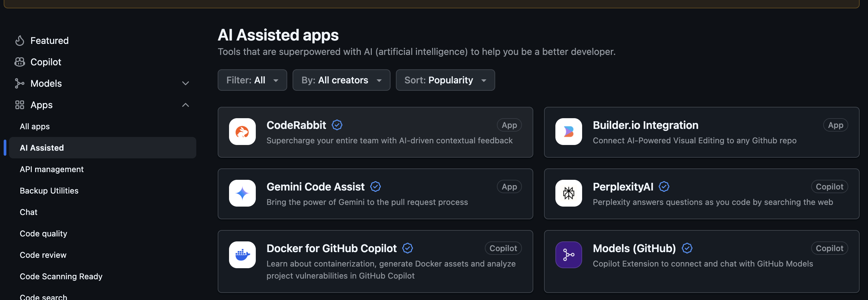Open the Filter: All dropdown

coord(252,80)
